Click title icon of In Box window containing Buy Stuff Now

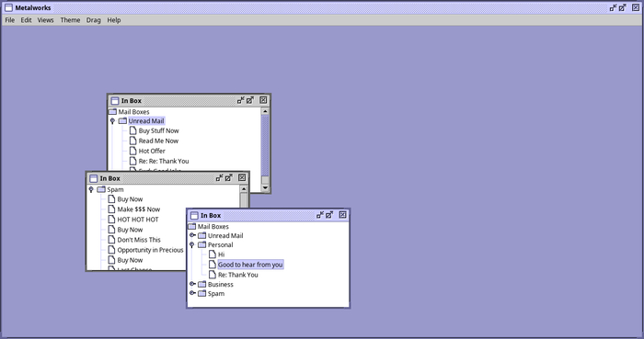tap(115, 101)
